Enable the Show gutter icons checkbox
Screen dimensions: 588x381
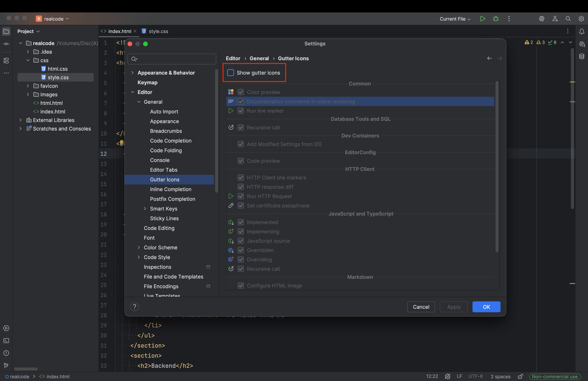click(230, 73)
